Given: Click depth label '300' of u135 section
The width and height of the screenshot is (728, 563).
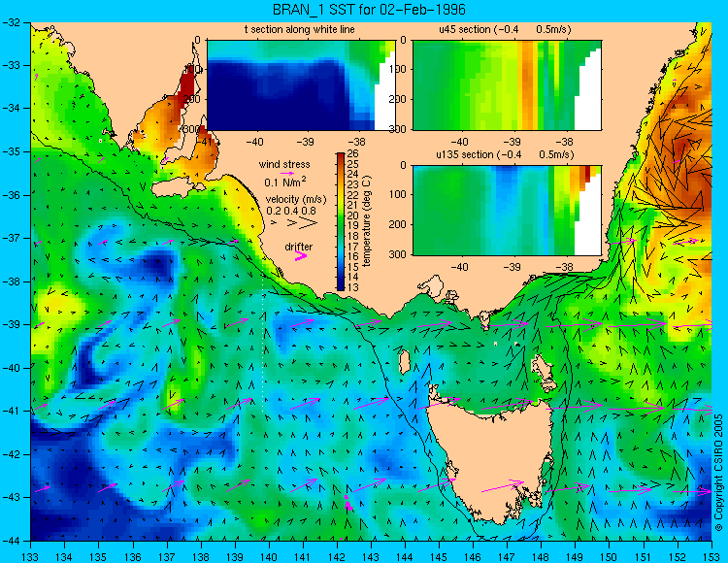Looking at the screenshot, I should click(399, 254).
